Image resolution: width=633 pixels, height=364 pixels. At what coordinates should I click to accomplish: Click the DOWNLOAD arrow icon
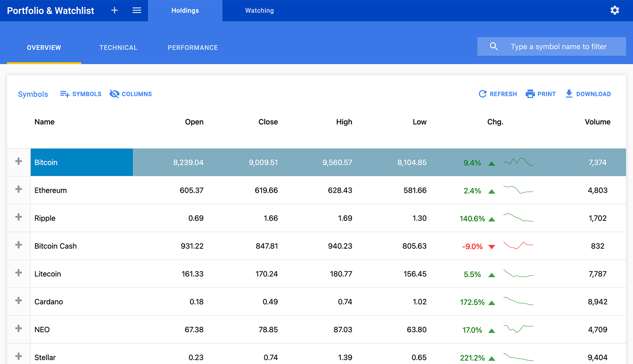[x=569, y=94]
